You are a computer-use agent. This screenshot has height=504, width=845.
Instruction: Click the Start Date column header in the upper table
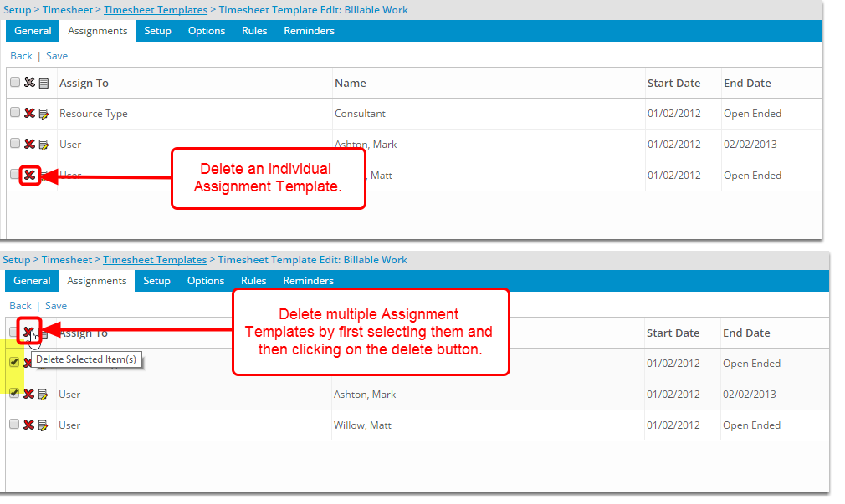(673, 83)
